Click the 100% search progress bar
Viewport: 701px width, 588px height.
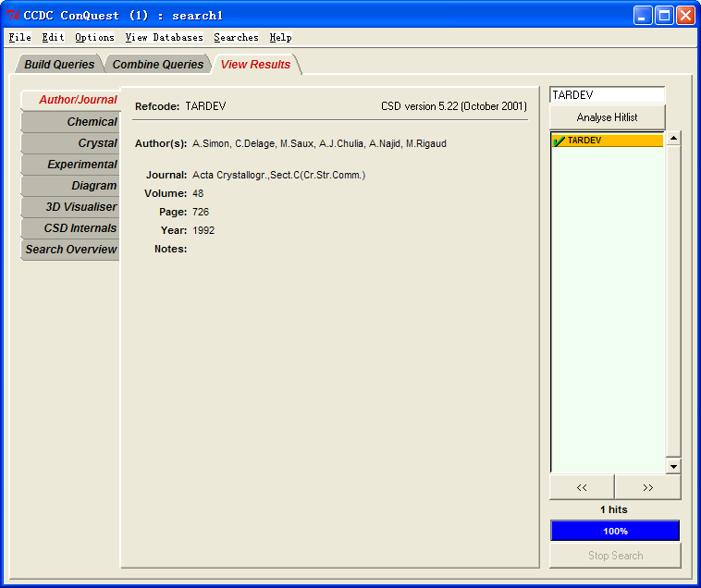[x=615, y=531]
